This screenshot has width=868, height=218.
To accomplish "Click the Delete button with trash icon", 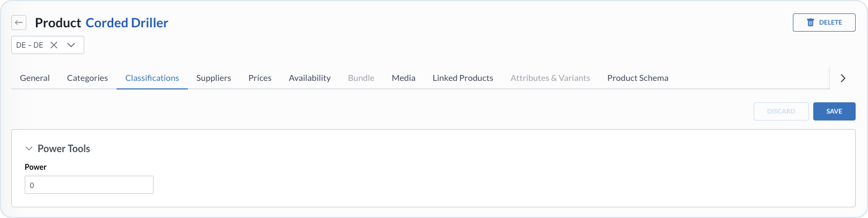I will click(823, 22).
